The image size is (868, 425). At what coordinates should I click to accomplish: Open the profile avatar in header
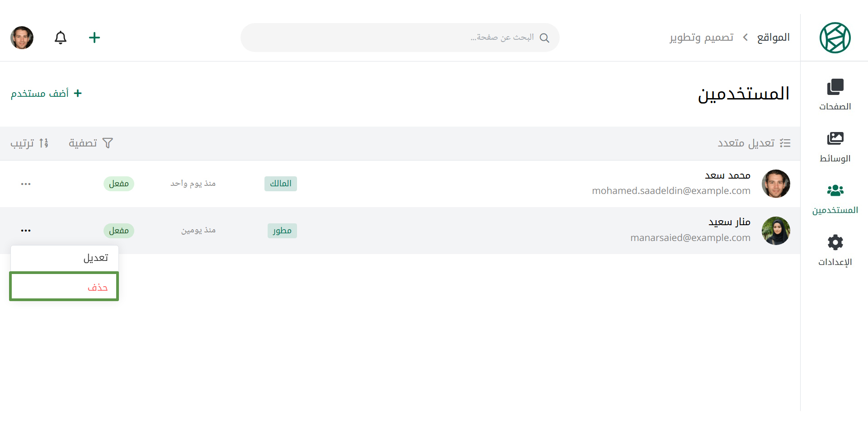click(22, 38)
